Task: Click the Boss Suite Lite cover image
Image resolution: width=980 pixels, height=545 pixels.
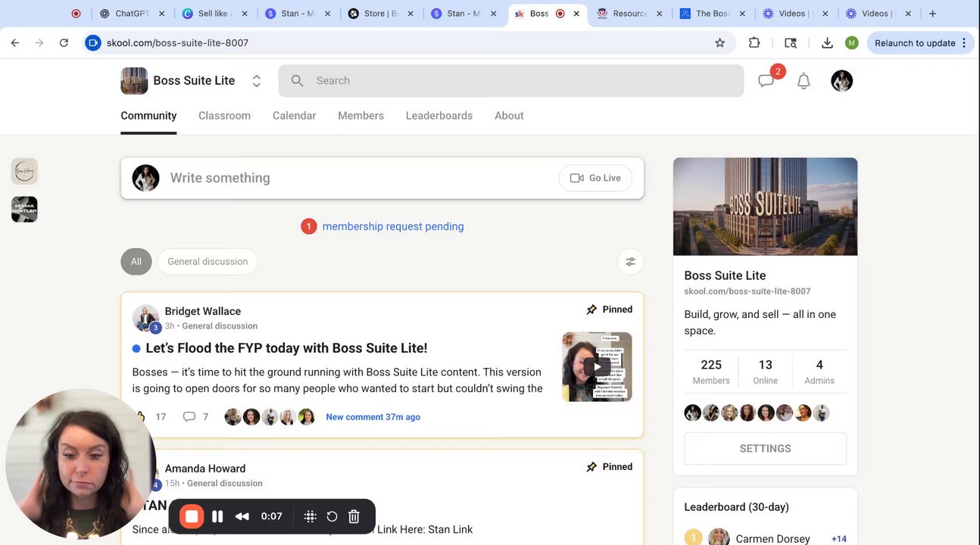Action: click(765, 207)
